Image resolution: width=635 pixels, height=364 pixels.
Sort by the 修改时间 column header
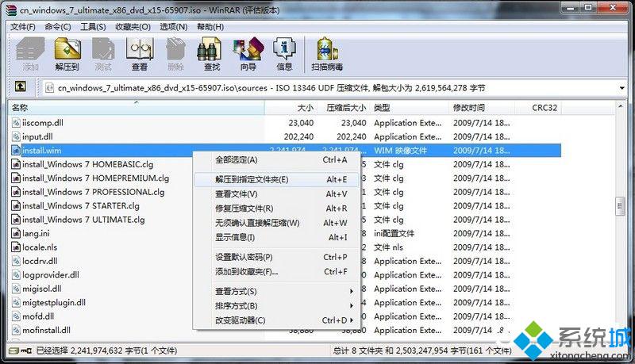coord(482,108)
